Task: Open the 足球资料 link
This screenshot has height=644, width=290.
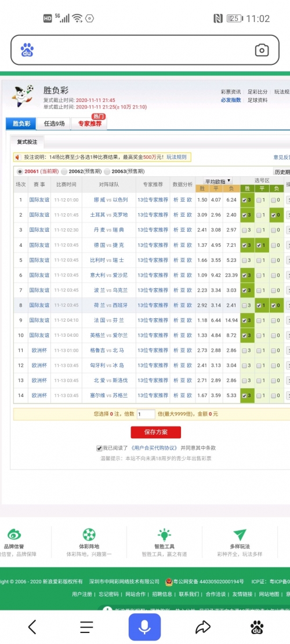Action: point(258,100)
